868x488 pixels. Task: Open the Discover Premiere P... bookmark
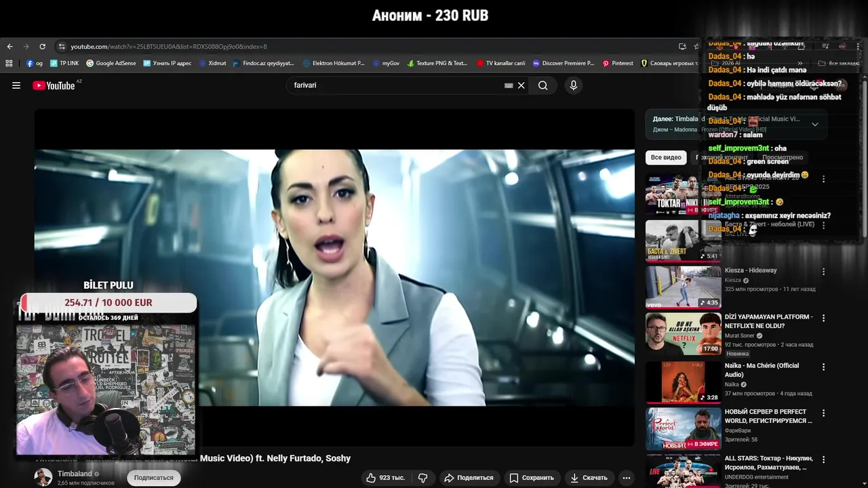pyautogui.click(x=564, y=63)
